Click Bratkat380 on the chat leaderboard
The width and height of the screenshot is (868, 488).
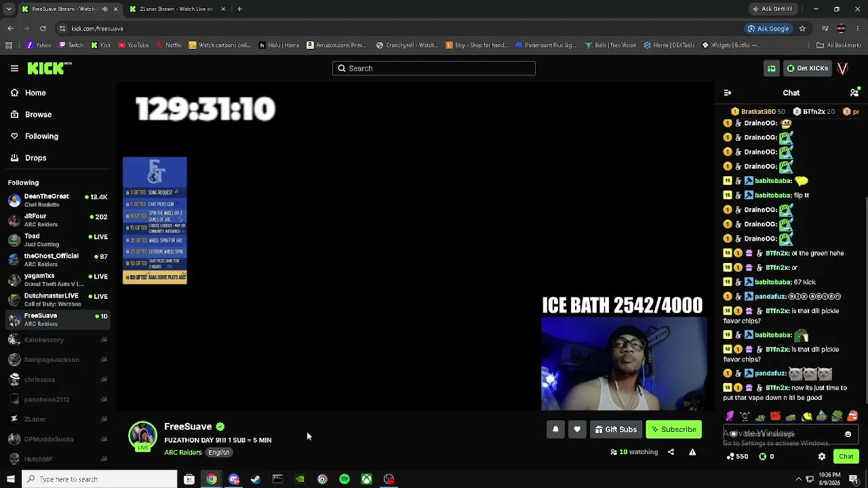(x=758, y=111)
